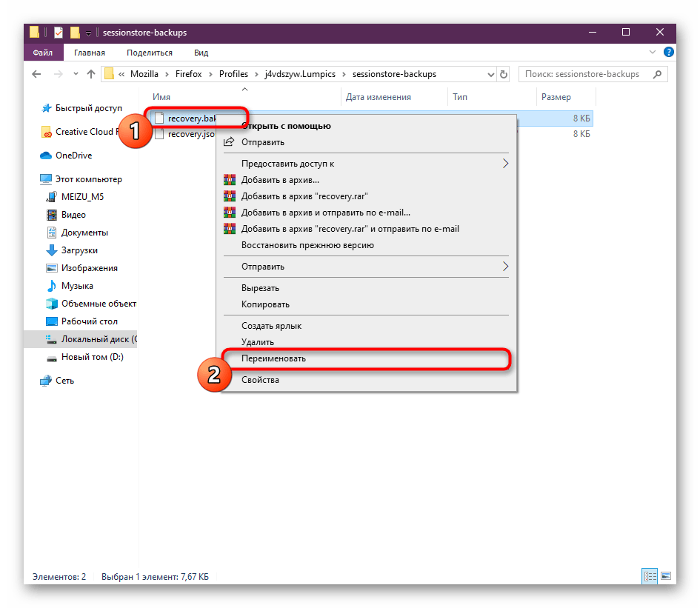
Task: Go up one folder level
Action: (x=91, y=74)
